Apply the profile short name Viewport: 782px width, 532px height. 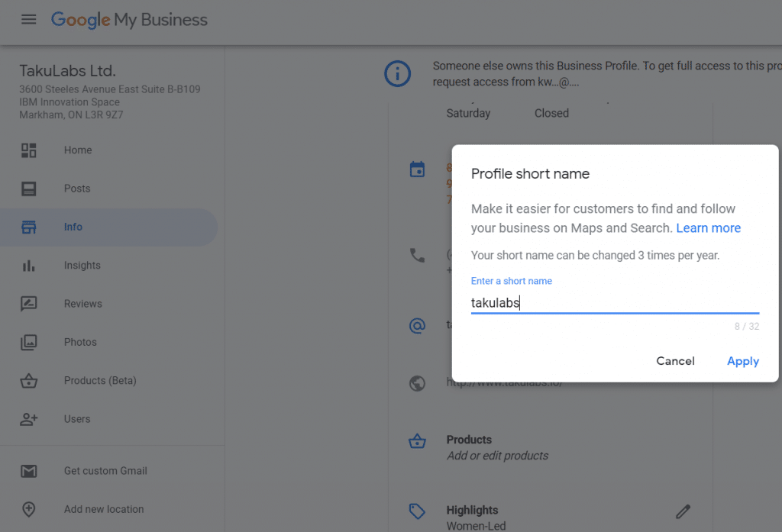(743, 361)
